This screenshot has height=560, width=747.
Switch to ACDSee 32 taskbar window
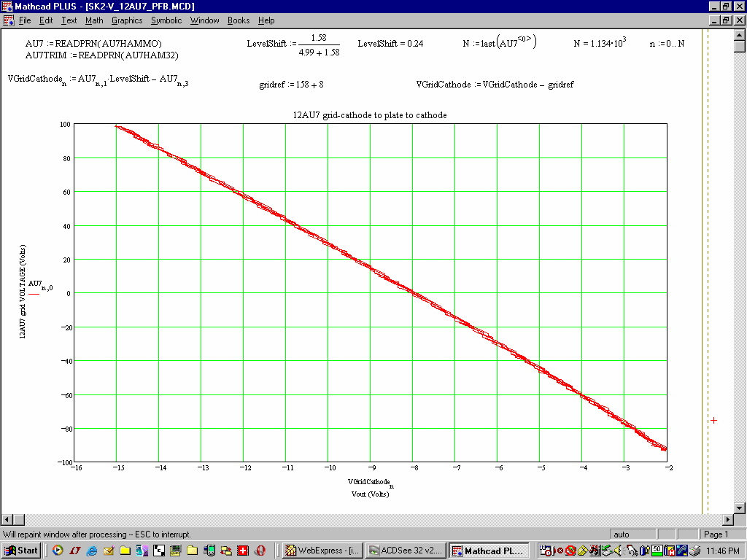pyautogui.click(x=404, y=551)
